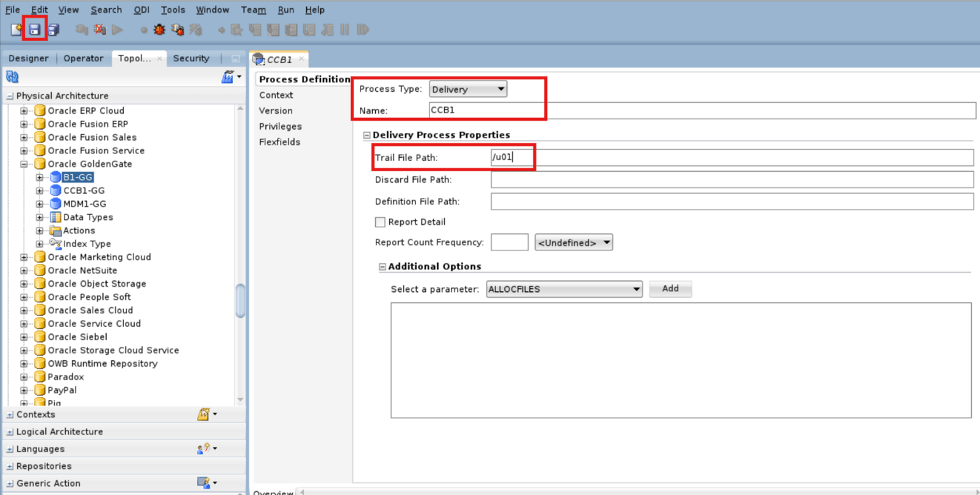The height and width of the screenshot is (495, 980).
Task: Click the Index Type icon in the tree
Action: coord(56,244)
